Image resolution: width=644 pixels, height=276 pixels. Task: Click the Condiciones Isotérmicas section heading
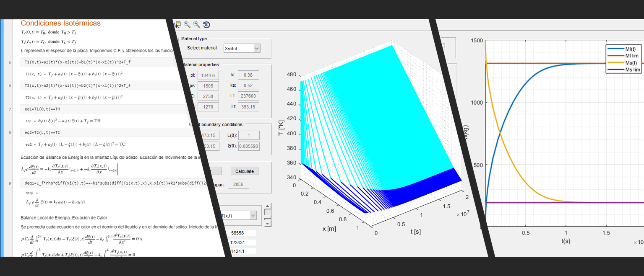[61, 23]
